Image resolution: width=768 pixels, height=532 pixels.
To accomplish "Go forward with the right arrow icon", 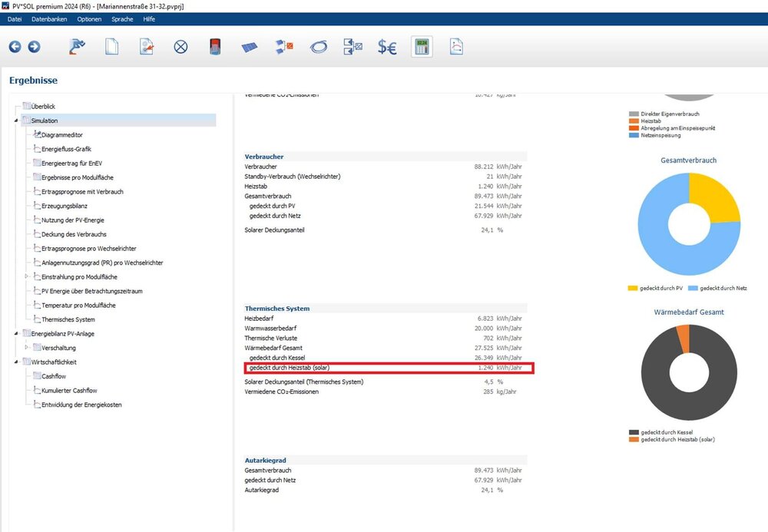I will (35, 47).
